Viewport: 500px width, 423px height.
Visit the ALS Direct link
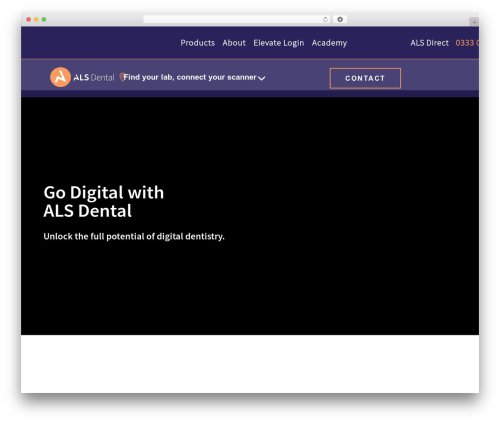coord(429,43)
